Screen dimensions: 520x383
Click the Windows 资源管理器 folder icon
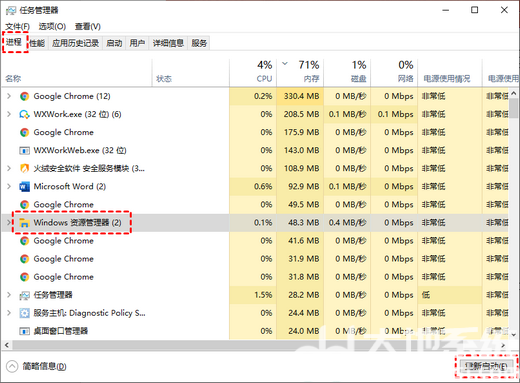[24, 223]
